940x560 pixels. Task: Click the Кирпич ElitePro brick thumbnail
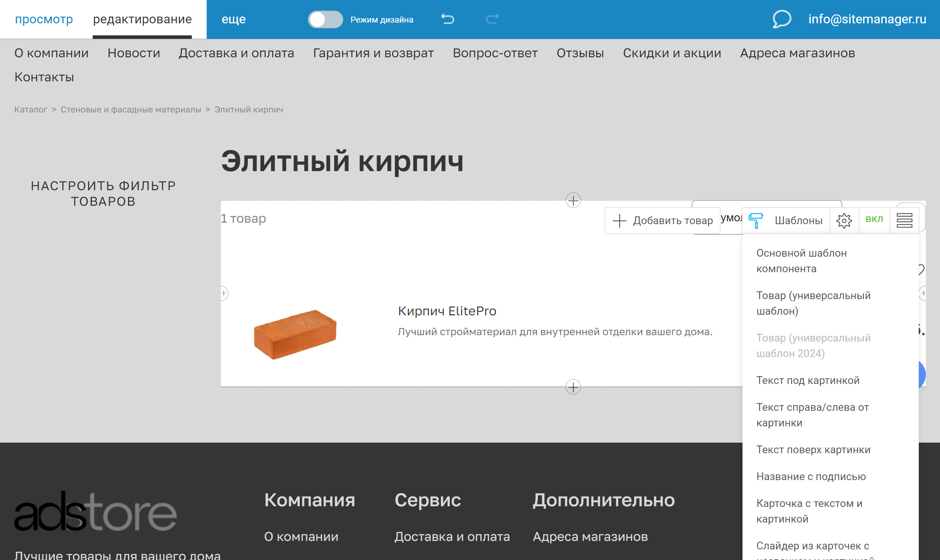click(295, 334)
